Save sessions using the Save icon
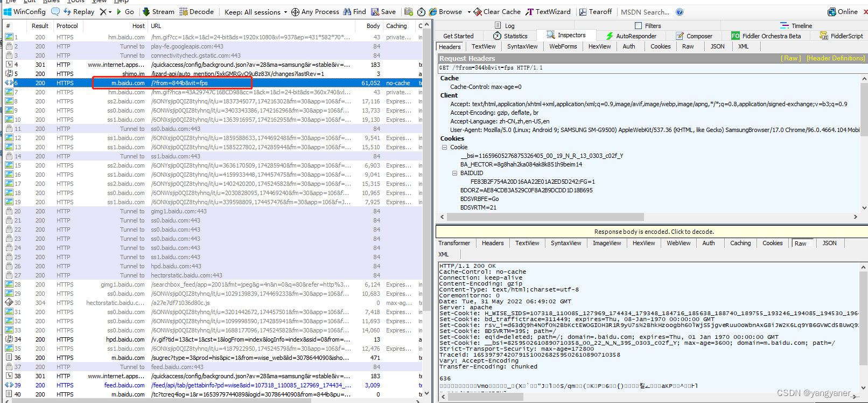 coord(383,11)
